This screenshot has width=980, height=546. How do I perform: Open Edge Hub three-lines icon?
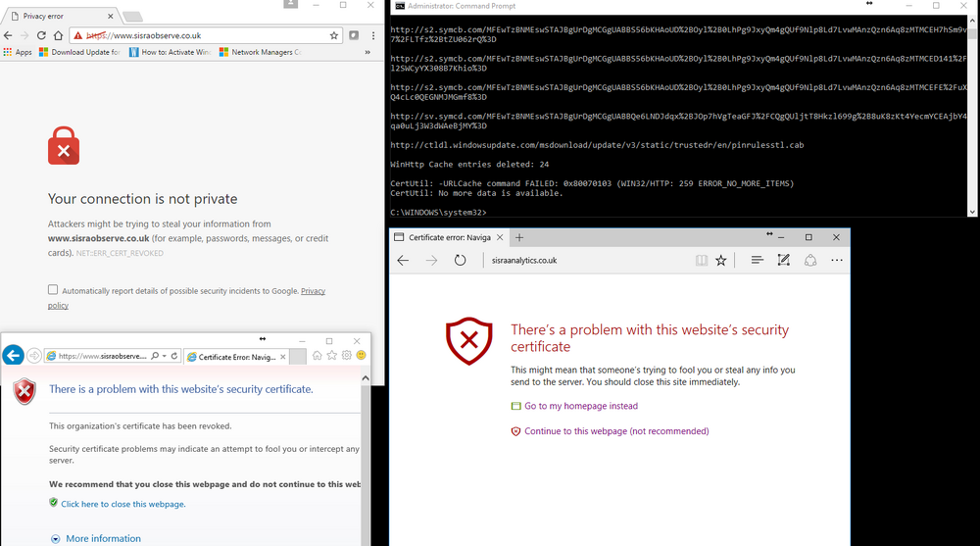(757, 260)
